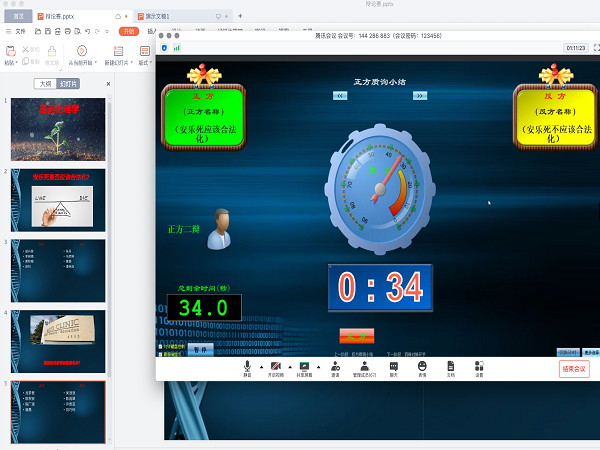This screenshot has width=600, height=450.
Task: Click the Undo arrow in WPS toolbar
Action: 88,31
